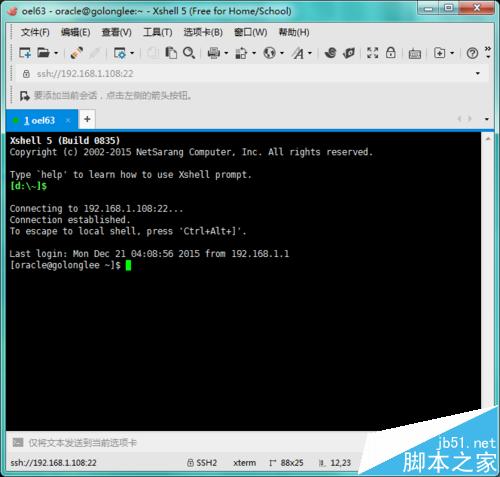
Task: Toggle full screen mode icon
Action: 372,53
